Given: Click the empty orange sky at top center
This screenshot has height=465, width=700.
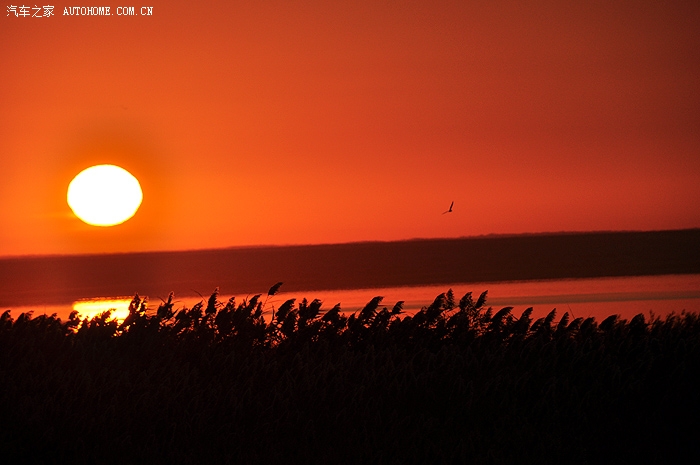Looking at the screenshot, I should coord(350,50).
